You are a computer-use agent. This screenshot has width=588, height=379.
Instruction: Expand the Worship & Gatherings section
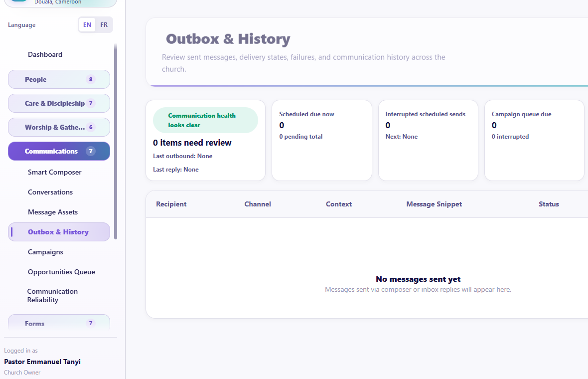point(59,127)
